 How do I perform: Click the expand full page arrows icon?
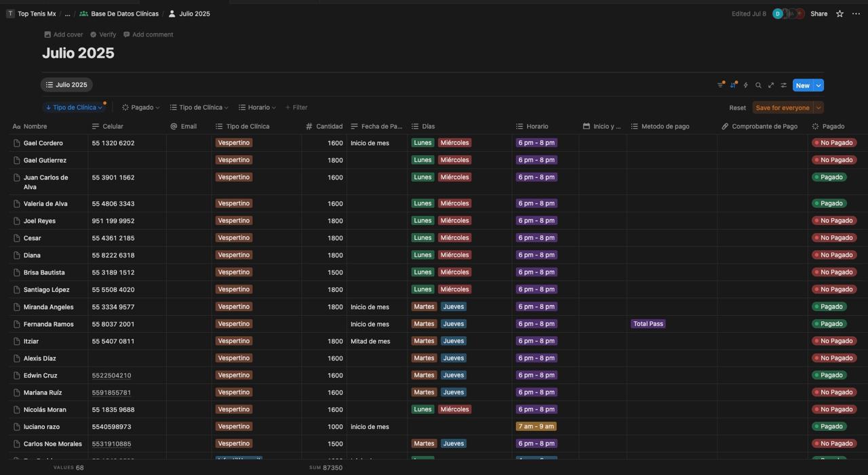pyautogui.click(x=771, y=85)
